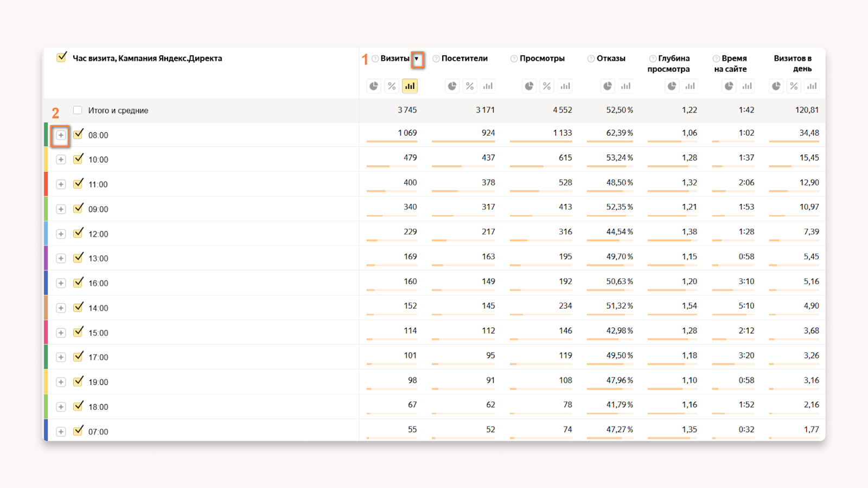Select bar chart icon under Визиты
This screenshot has width=868, height=488.
pos(410,86)
